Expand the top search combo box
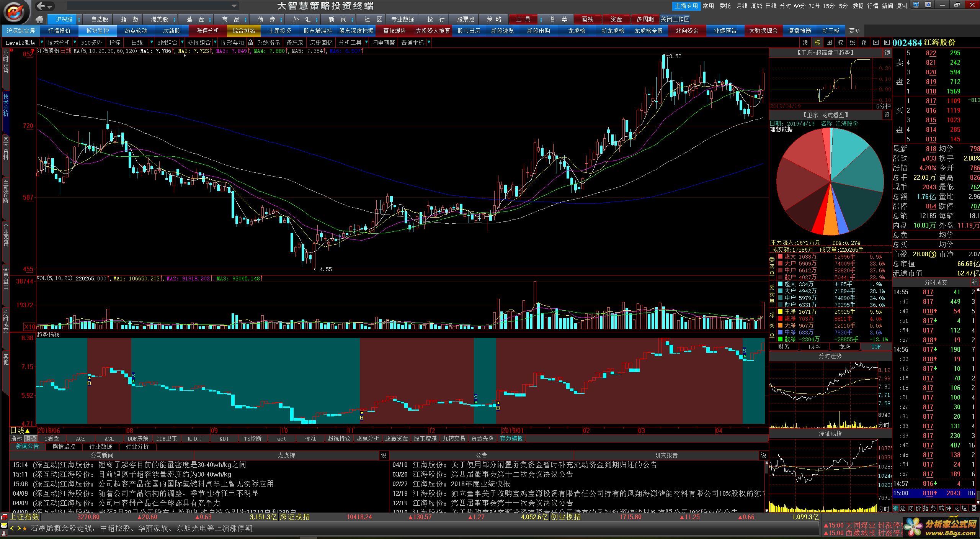This screenshot has height=539, width=980. (x=234, y=6)
